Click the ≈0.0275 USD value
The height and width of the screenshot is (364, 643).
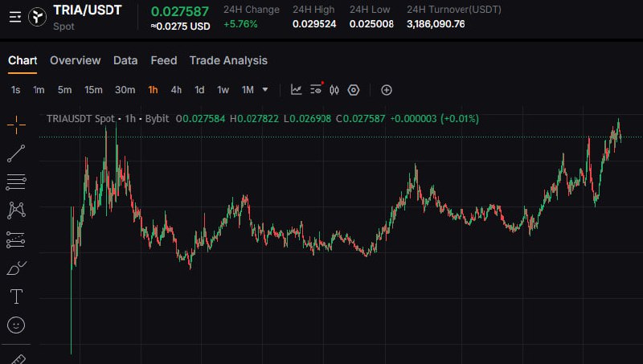click(180, 27)
